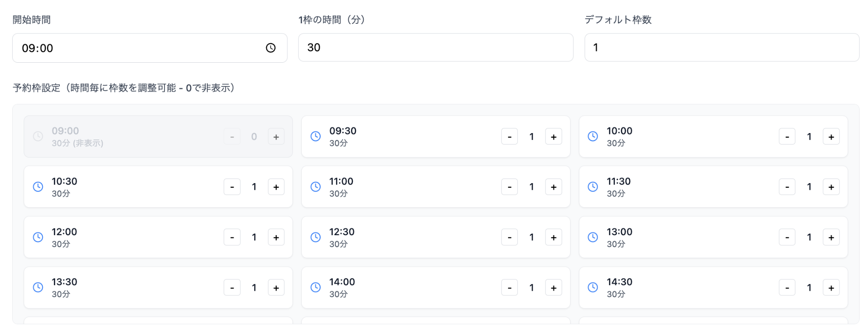Increase slot count for hidden 09:00 slot
Viewport: 868px width, 331px height.
(x=276, y=137)
